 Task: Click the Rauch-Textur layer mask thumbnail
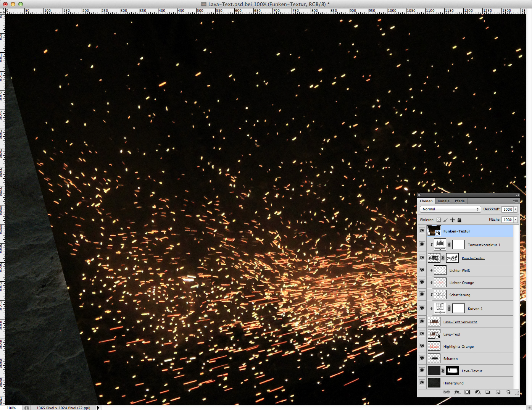[x=452, y=258]
